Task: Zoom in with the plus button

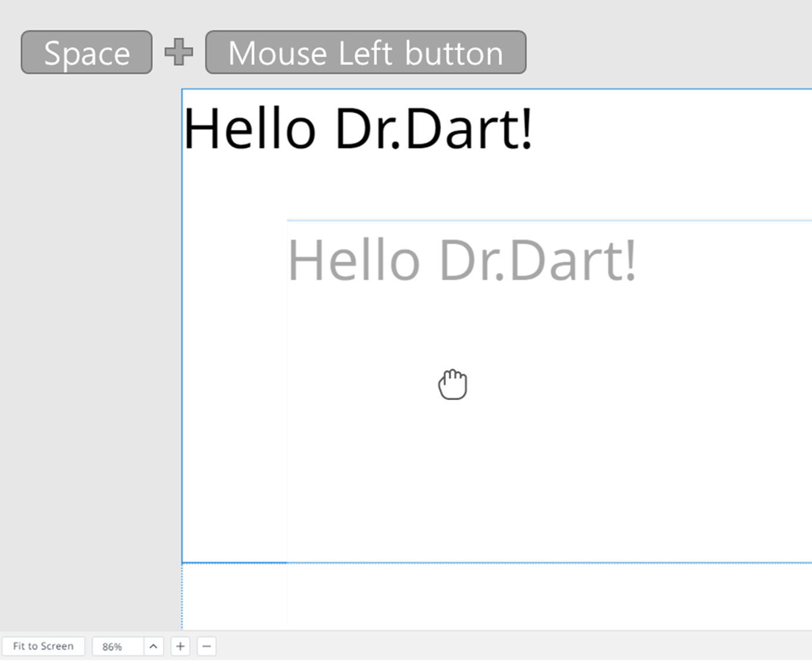Action: (x=180, y=646)
